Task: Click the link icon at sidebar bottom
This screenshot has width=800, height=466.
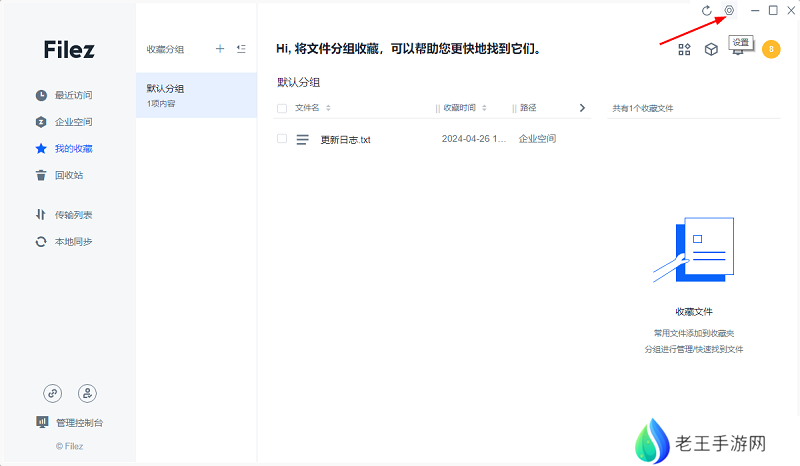Action: pos(53,393)
